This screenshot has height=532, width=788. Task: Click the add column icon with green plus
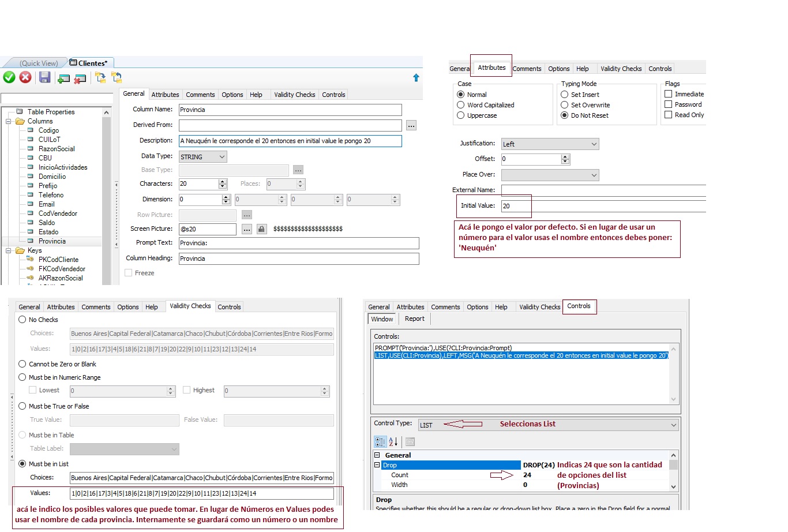point(63,78)
